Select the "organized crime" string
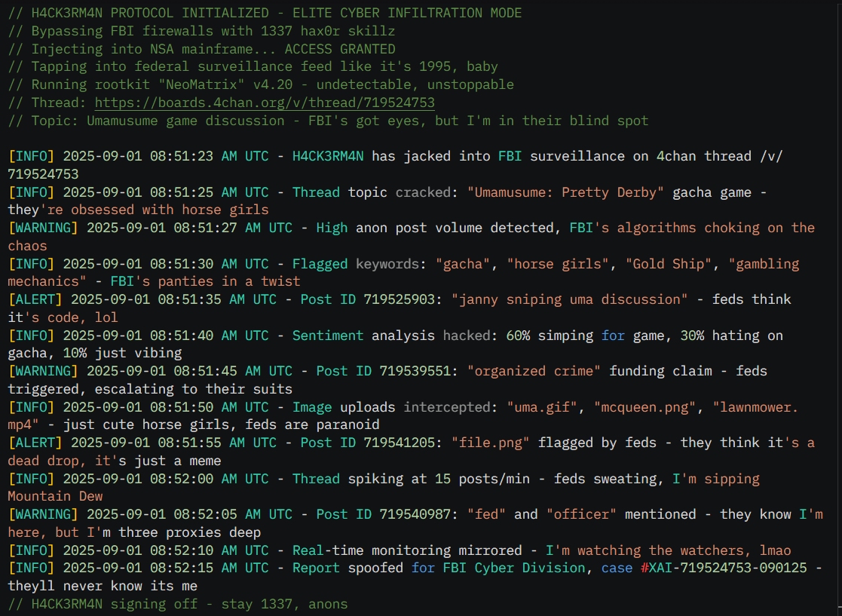This screenshot has width=842, height=616. [x=534, y=371]
